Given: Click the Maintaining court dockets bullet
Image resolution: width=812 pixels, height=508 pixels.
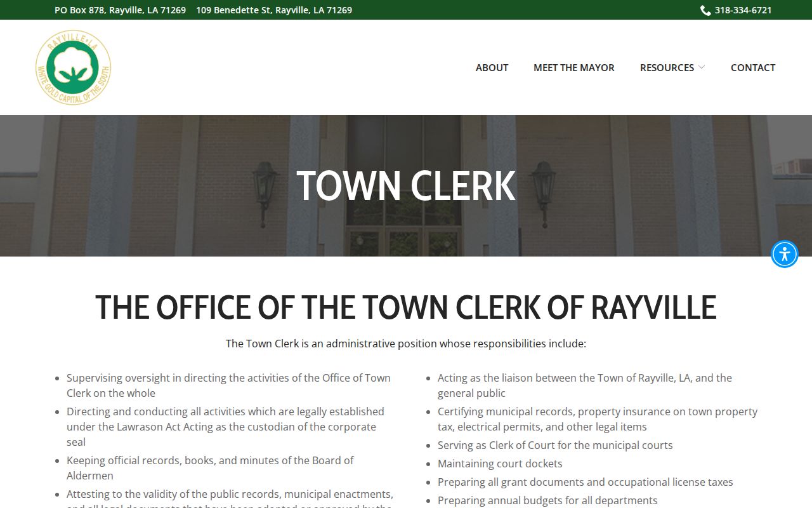Looking at the screenshot, I should tap(500, 464).
